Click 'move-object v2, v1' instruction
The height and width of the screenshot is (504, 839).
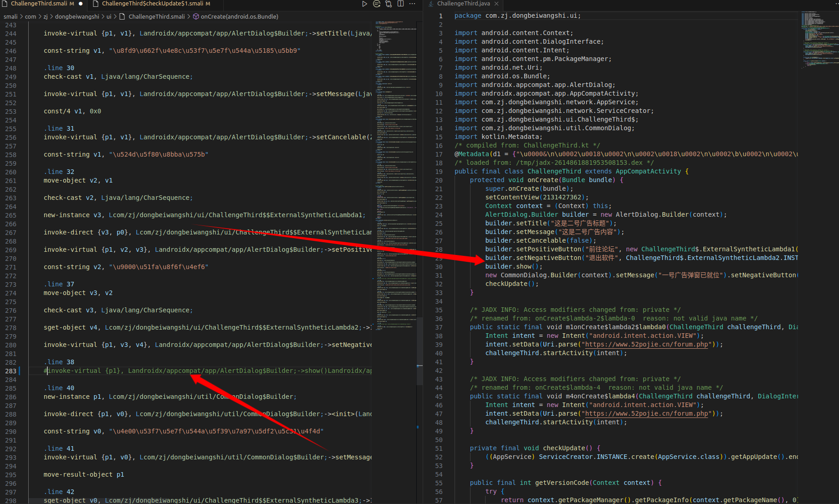click(78, 181)
